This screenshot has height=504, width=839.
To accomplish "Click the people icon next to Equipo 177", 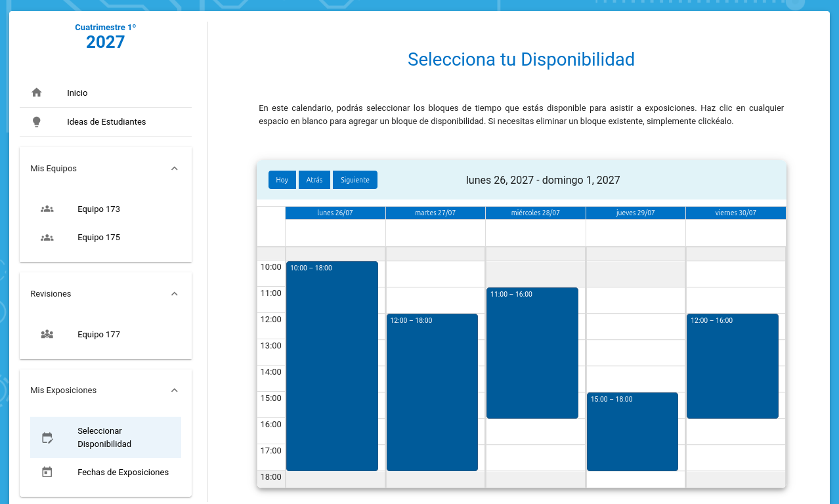I will tap(47, 334).
